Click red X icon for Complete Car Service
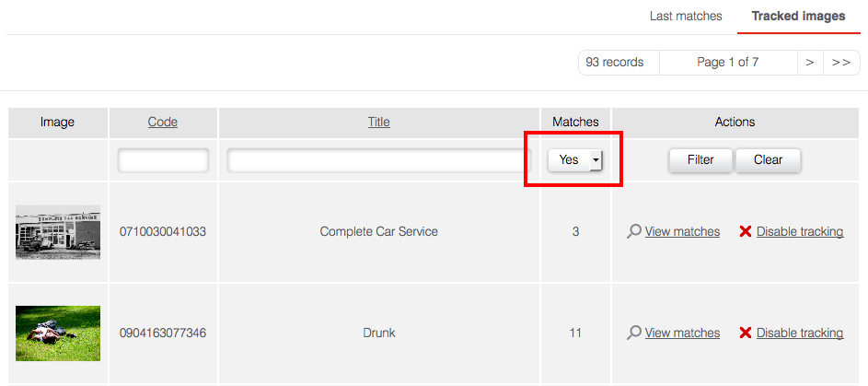The image size is (868, 386). [x=746, y=232]
